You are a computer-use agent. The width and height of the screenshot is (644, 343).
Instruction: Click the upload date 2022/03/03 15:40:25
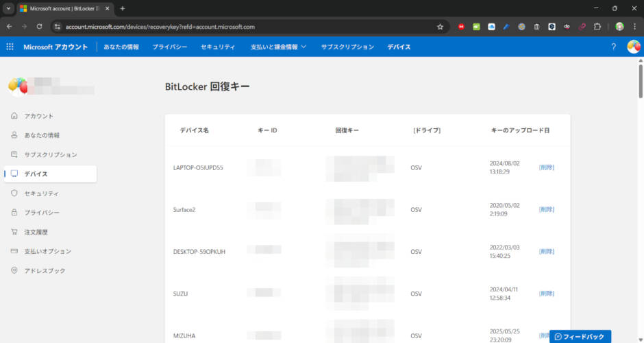[504, 251]
